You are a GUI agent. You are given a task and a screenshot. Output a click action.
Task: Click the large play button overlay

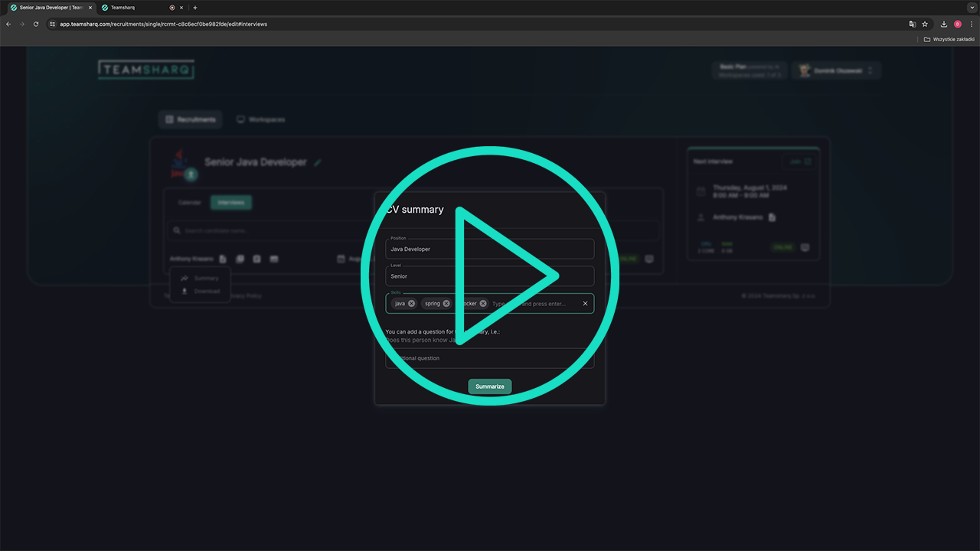point(490,275)
